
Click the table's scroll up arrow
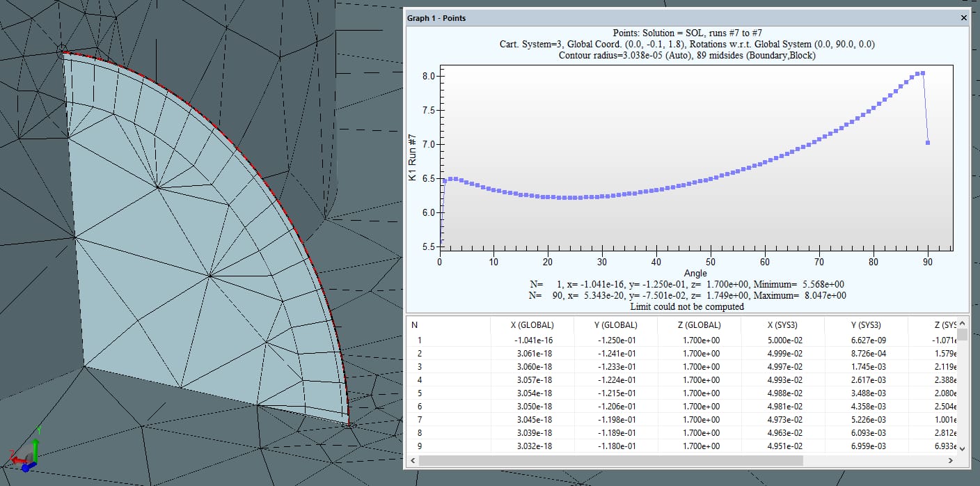coord(962,324)
